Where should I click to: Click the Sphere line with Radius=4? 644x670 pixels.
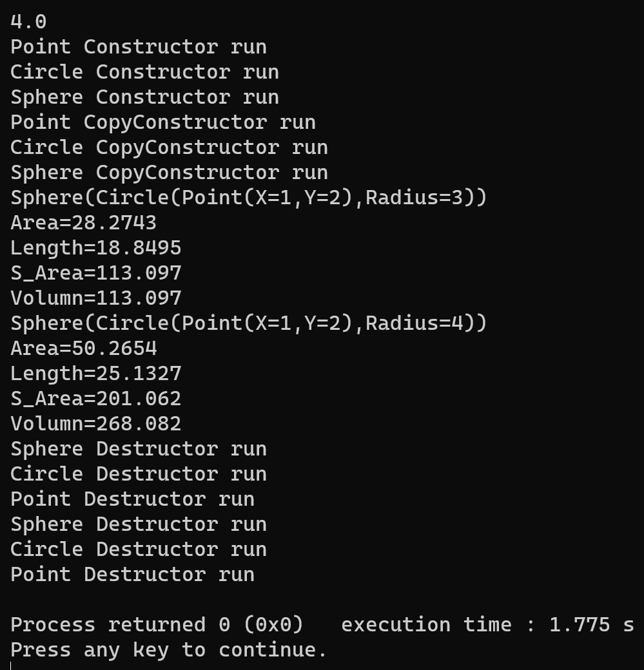pyautogui.click(x=248, y=323)
